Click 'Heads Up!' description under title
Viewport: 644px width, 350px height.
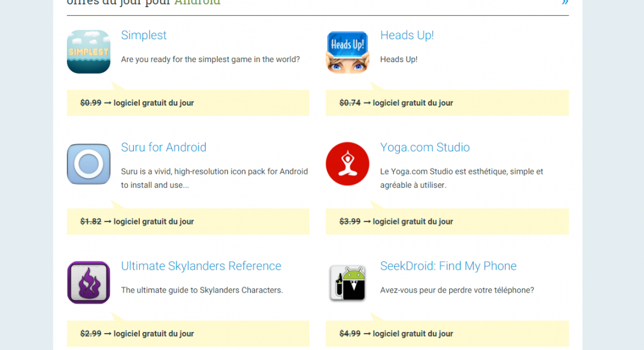point(399,60)
